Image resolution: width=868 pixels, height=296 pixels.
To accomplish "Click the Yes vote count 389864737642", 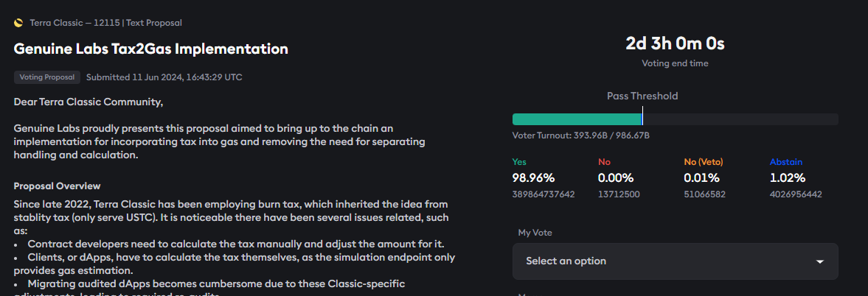I will click(544, 194).
